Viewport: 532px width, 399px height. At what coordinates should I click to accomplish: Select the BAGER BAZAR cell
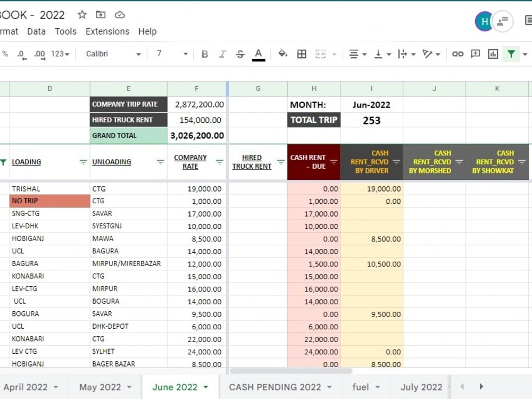click(x=129, y=364)
